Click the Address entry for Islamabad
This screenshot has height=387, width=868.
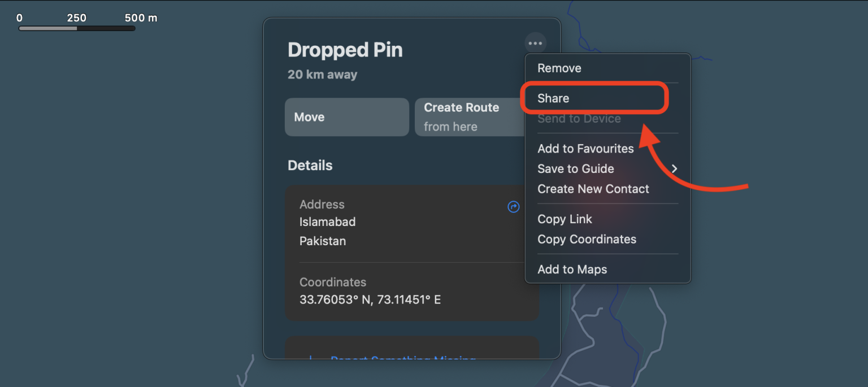coord(328,222)
